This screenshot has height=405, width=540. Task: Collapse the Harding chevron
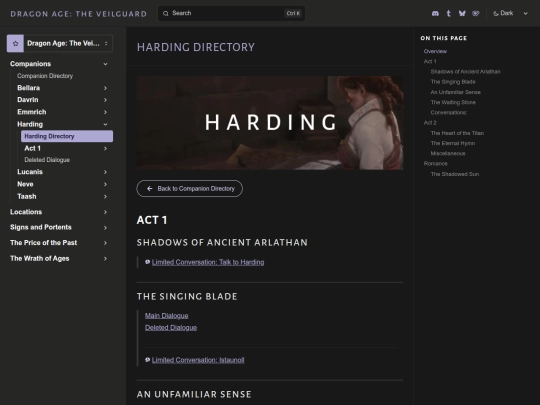[105, 124]
